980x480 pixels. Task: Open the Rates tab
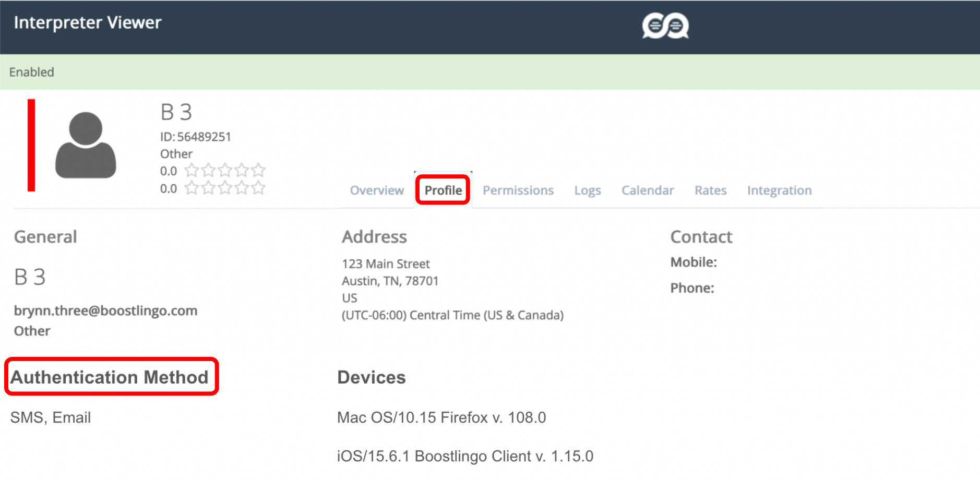(710, 190)
